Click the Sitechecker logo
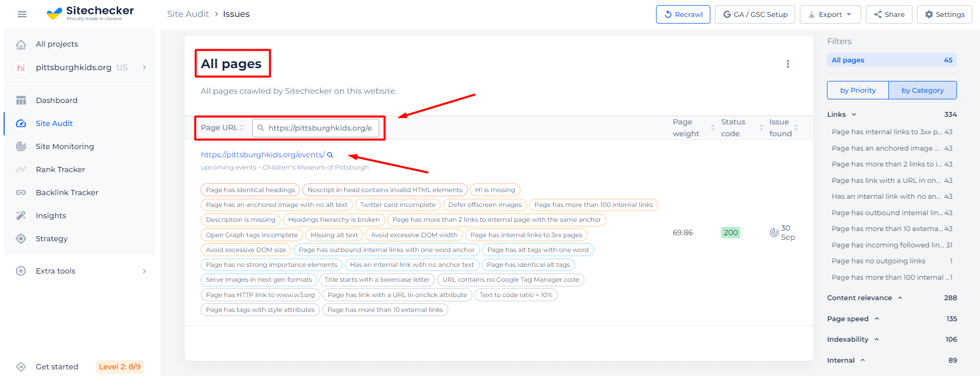The height and width of the screenshot is (376, 980). (90, 13)
